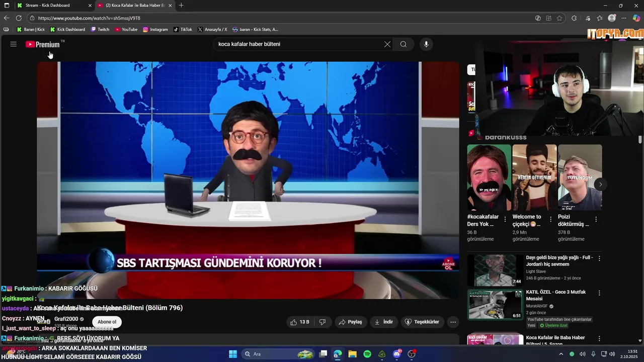The width and height of the screenshot is (644, 362).
Task: Open Spotify from taskbar
Action: 367,354
